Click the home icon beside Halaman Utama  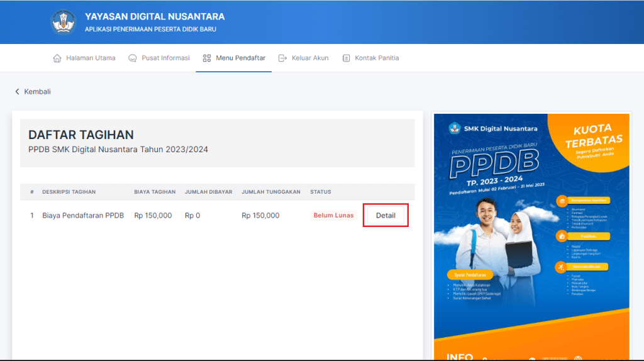tap(57, 58)
